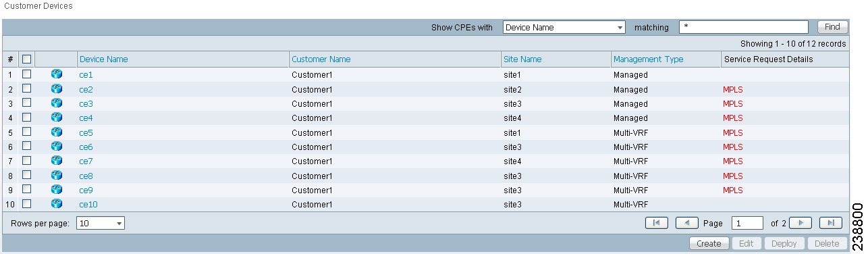Click the Find button
The image size is (868, 254).
click(x=832, y=27)
